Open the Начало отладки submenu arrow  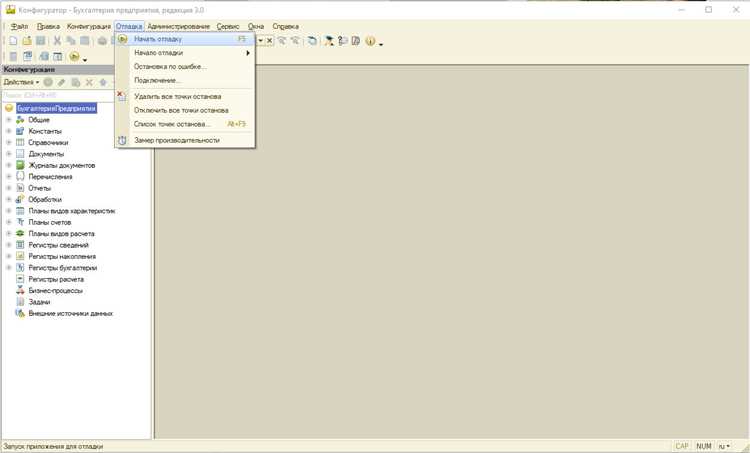point(248,53)
